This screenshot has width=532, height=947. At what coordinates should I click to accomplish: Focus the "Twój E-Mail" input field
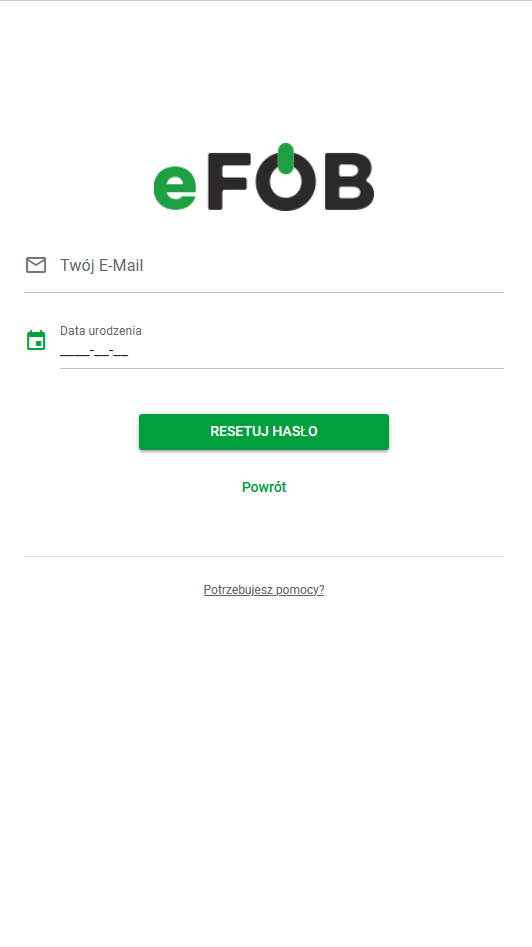264,266
